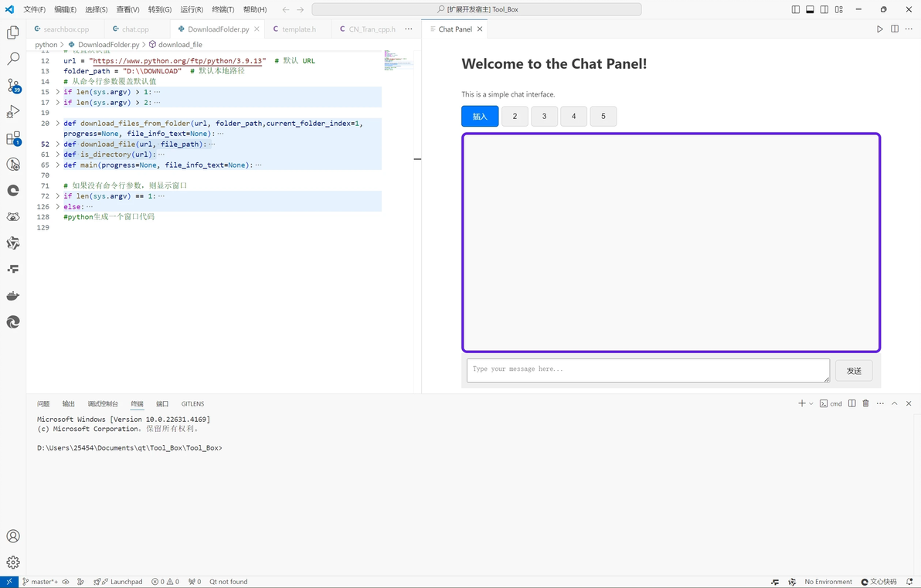
Task: Open Source Control view with badge
Action: coord(13,85)
